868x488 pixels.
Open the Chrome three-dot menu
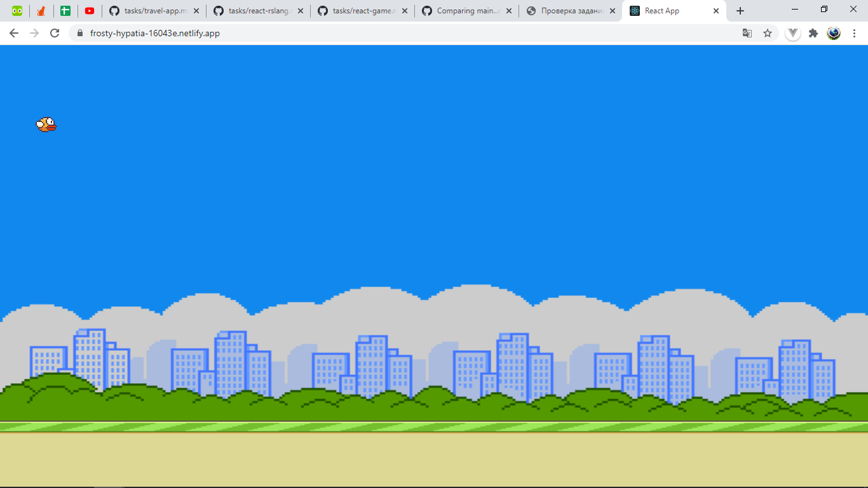pos(855,33)
